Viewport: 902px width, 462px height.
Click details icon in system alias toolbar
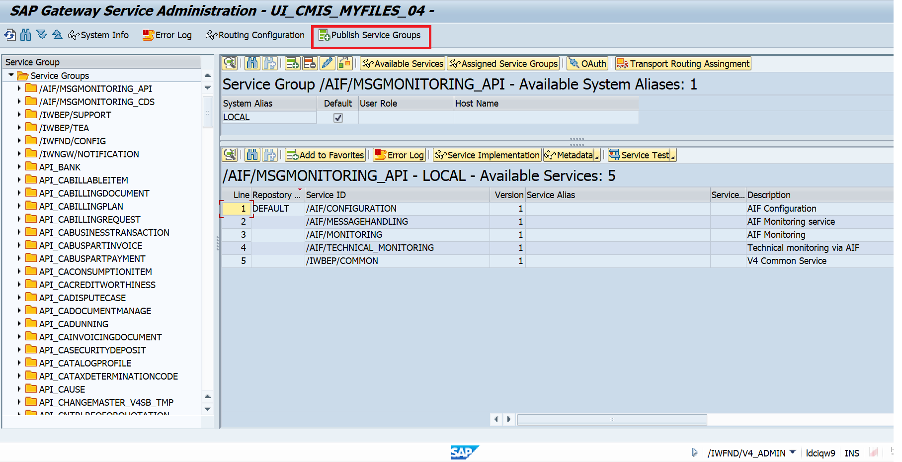(230, 63)
